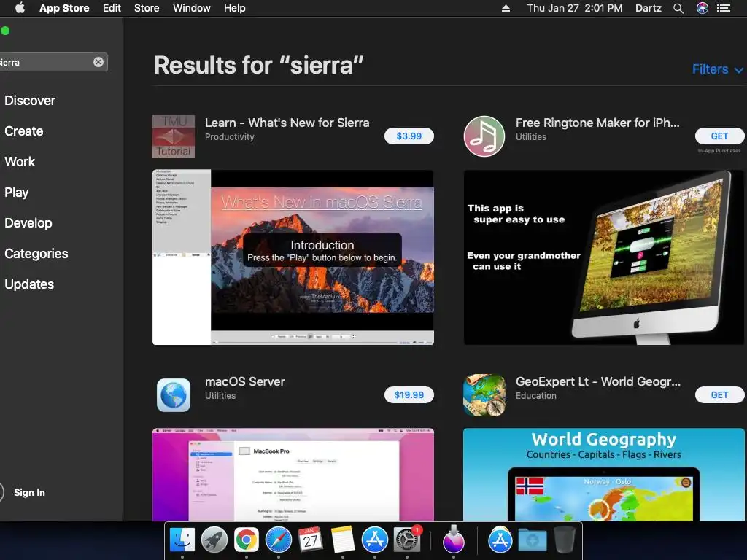This screenshot has height=560, width=747.
Task: Click the Dartz user name in the menu bar
Action: (x=649, y=8)
